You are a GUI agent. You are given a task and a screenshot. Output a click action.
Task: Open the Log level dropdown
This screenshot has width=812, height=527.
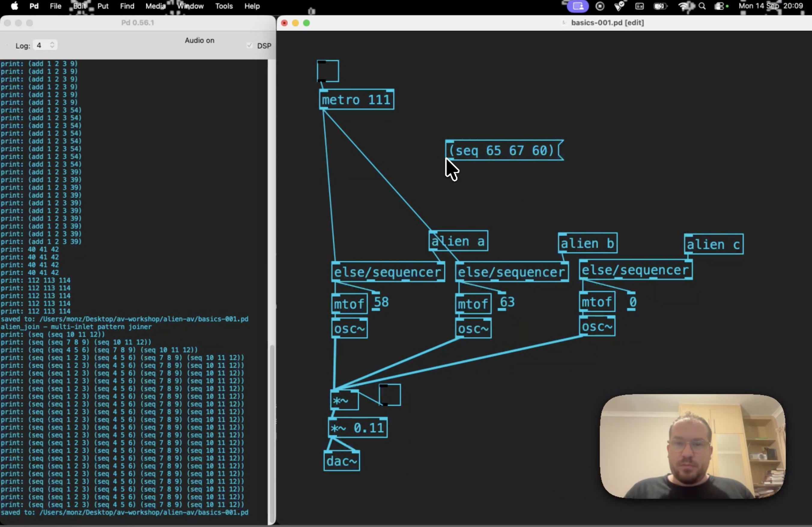(45, 45)
